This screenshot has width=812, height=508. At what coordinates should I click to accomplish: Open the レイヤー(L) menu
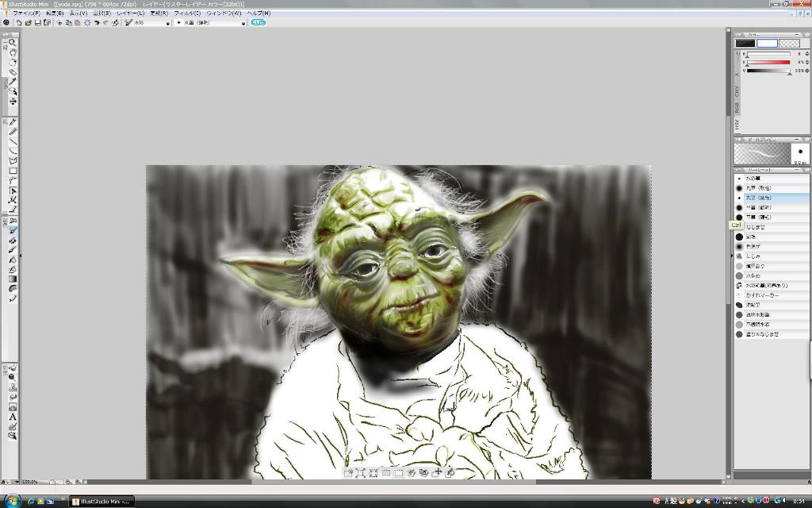(131, 13)
